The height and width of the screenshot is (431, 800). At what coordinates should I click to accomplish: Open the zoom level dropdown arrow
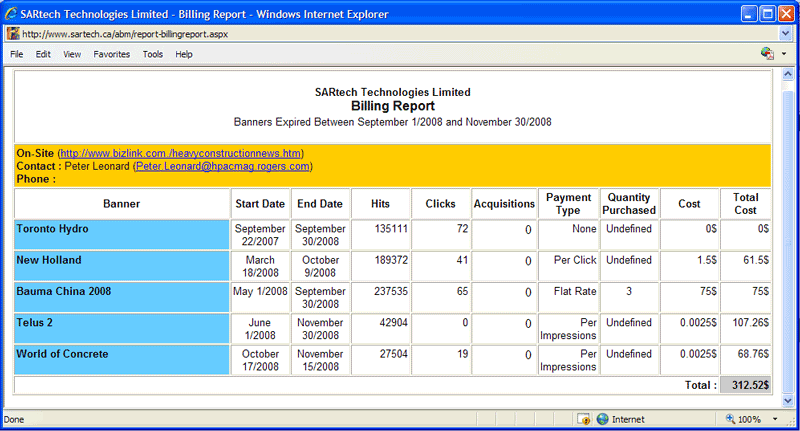tap(775, 419)
